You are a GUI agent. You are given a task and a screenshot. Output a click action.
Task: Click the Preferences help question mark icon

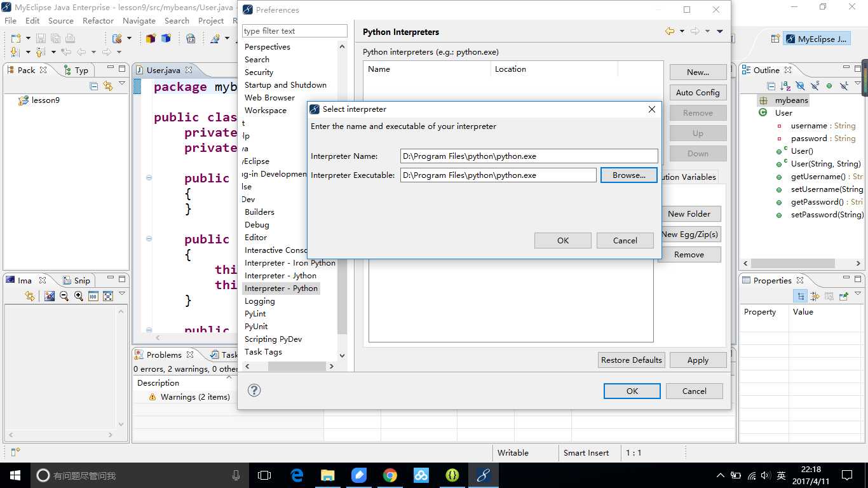(x=254, y=390)
